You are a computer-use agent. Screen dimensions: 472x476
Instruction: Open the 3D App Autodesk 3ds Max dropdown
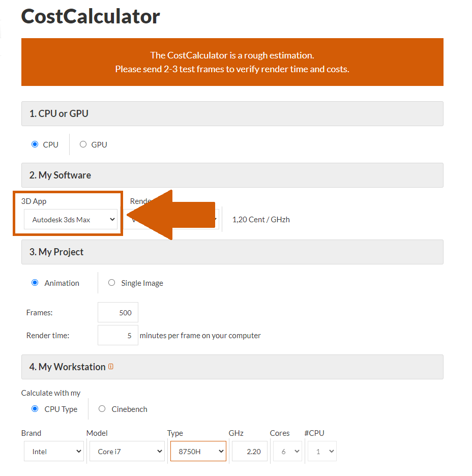(x=71, y=219)
